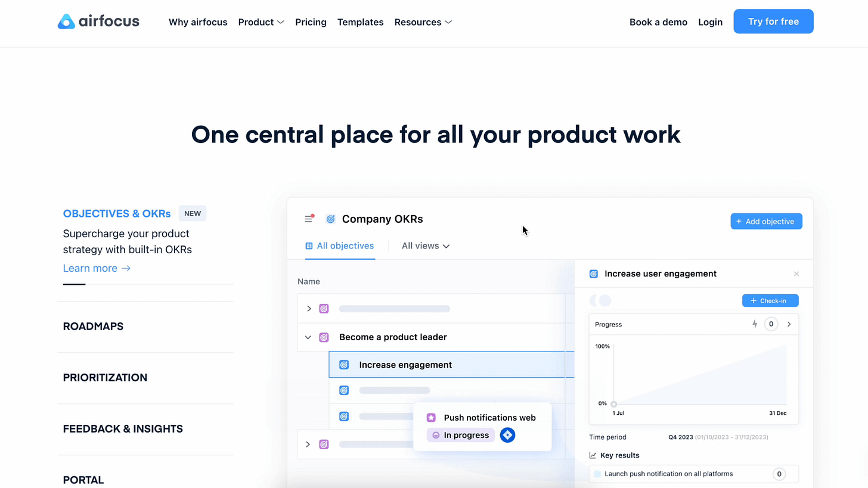The height and width of the screenshot is (488, 868).
Task: Click the target icon beside Increase user engagement
Action: [x=593, y=274]
